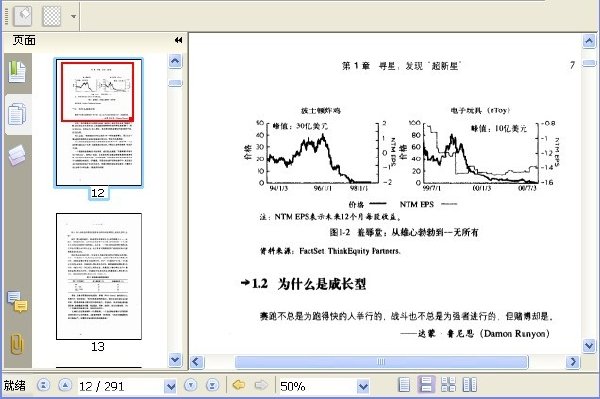
Task: Click the 页面 panel title
Action: pyautogui.click(x=24, y=40)
